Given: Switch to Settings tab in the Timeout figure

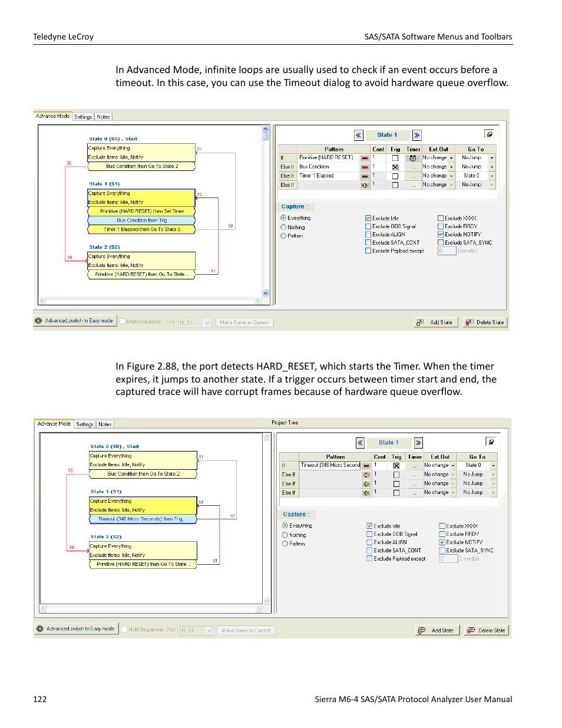Looking at the screenshot, I should click(x=85, y=424).
